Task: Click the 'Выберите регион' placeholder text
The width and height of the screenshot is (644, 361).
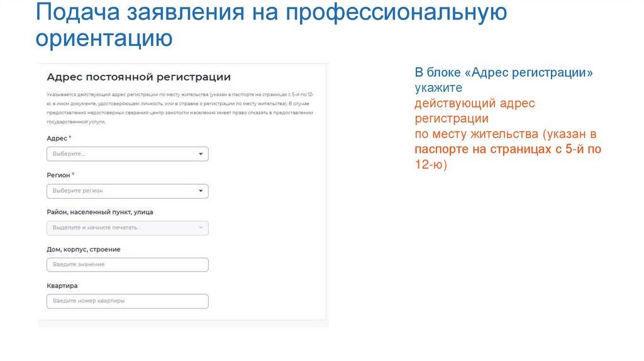Action: pyautogui.click(x=77, y=191)
